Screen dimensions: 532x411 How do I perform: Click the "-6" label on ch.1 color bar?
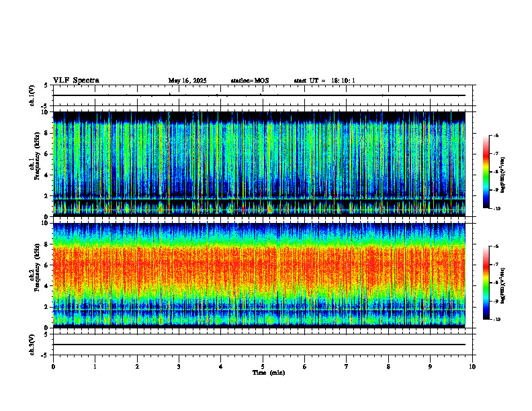coord(496,135)
